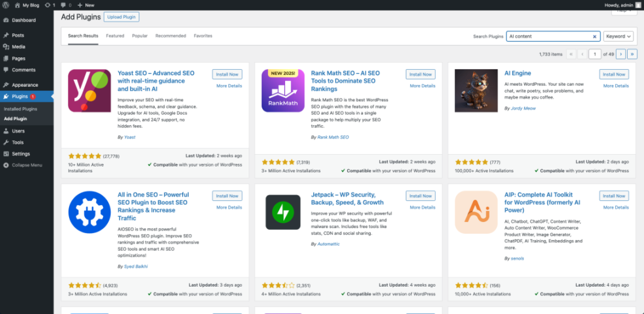View More Details for AIP Toolkit
The width and height of the screenshot is (644, 314).
click(616, 208)
